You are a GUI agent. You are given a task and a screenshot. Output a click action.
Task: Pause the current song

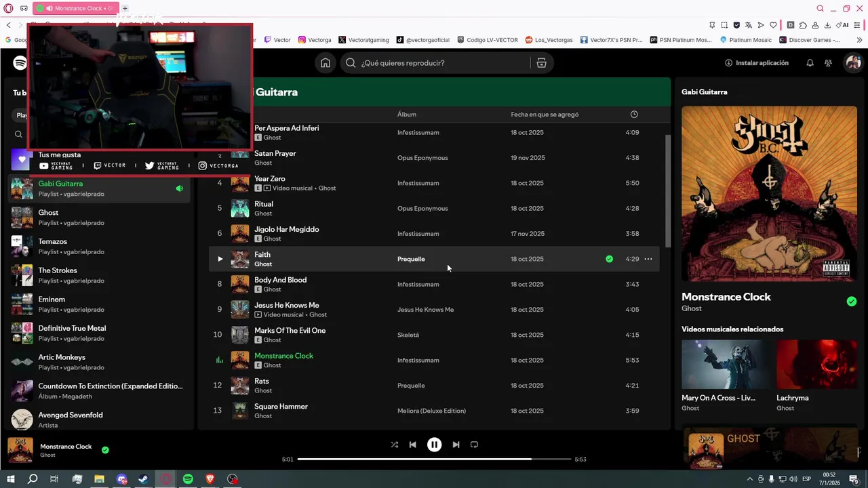[x=434, y=445]
